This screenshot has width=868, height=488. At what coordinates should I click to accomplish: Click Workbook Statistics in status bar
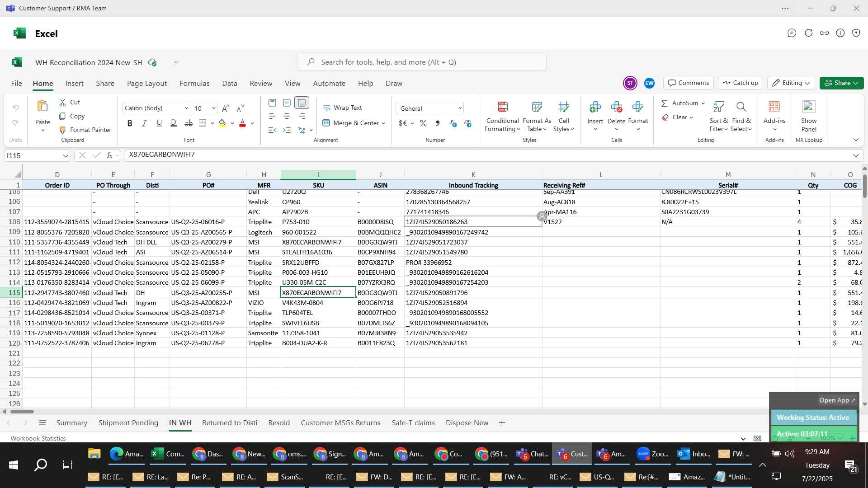(x=38, y=438)
